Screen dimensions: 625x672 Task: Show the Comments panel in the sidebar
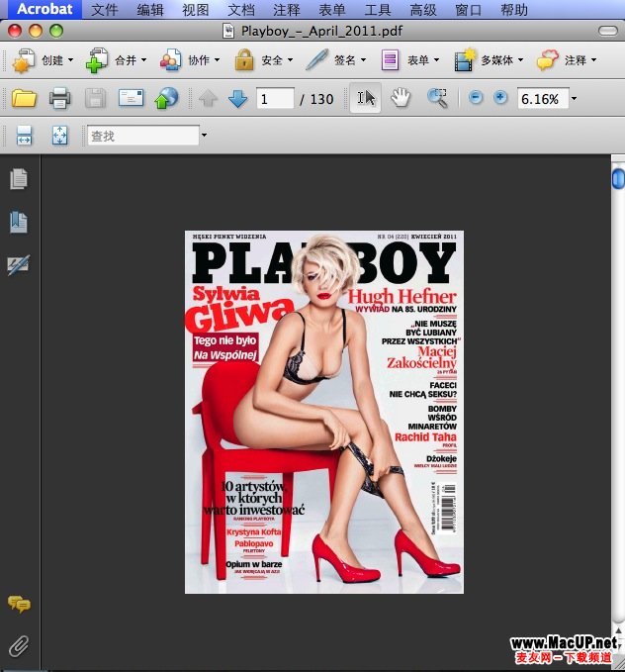point(19,604)
